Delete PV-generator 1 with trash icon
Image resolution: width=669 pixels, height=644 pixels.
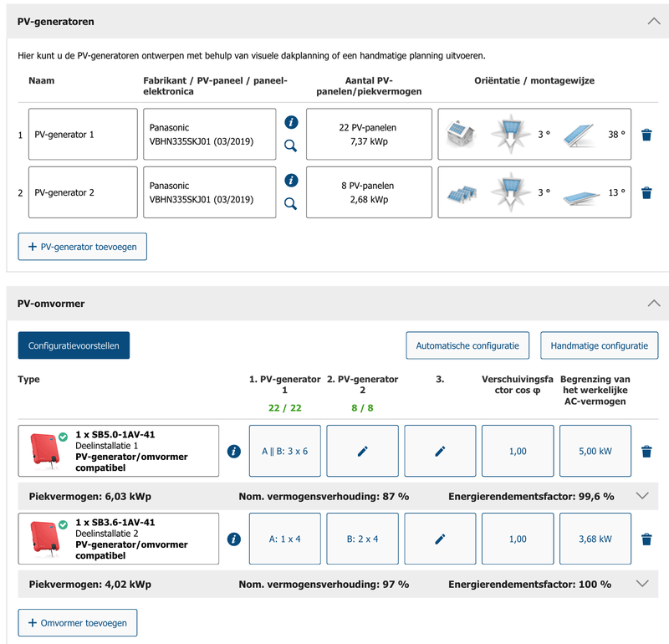tap(646, 135)
